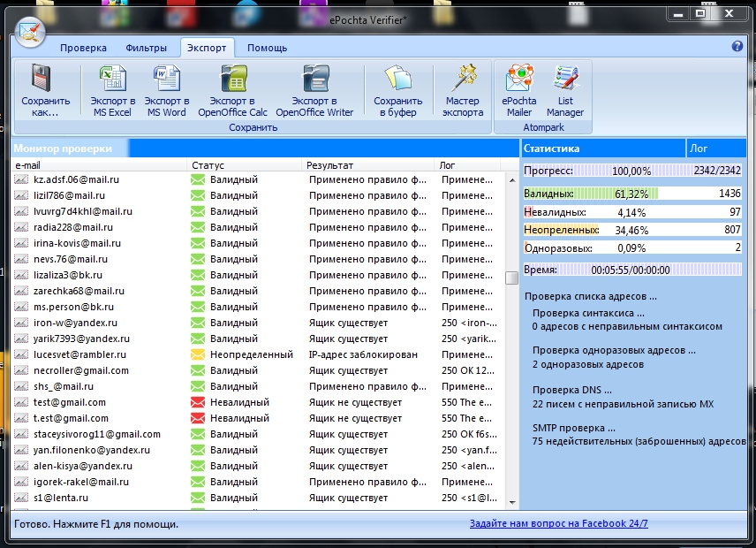The image size is (756, 548).
Task: Click Ящик не существует for test@gmail.com
Action: (x=355, y=402)
